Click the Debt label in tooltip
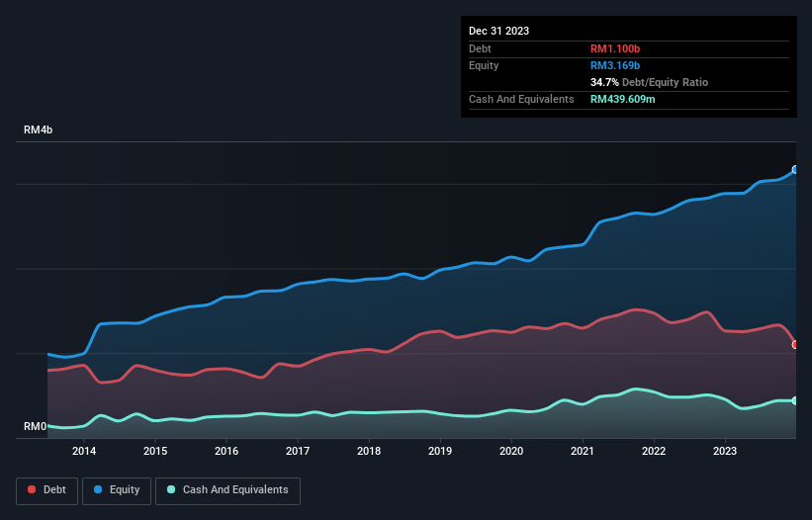The width and height of the screenshot is (812, 520). point(480,48)
